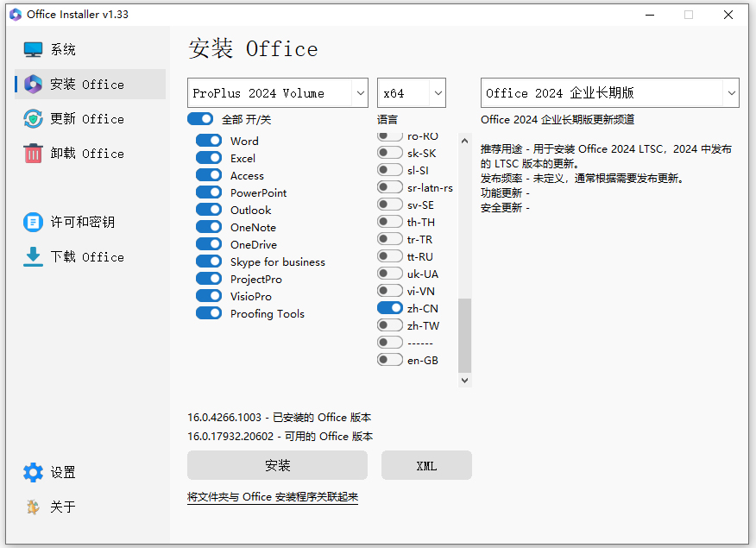
Task: Open the XML configuration button
Action: tap(426, 465)
